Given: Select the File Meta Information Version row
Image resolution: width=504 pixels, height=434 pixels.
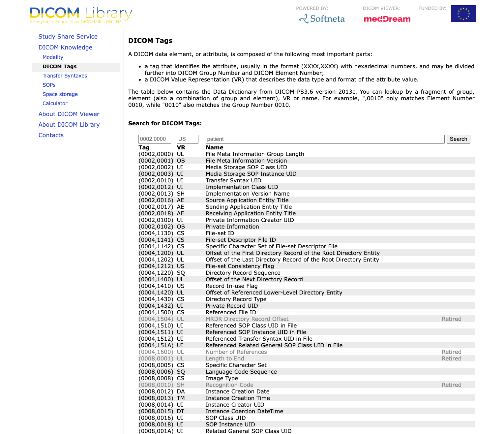Looking at the screenshot, I should [x=307, y=161].
